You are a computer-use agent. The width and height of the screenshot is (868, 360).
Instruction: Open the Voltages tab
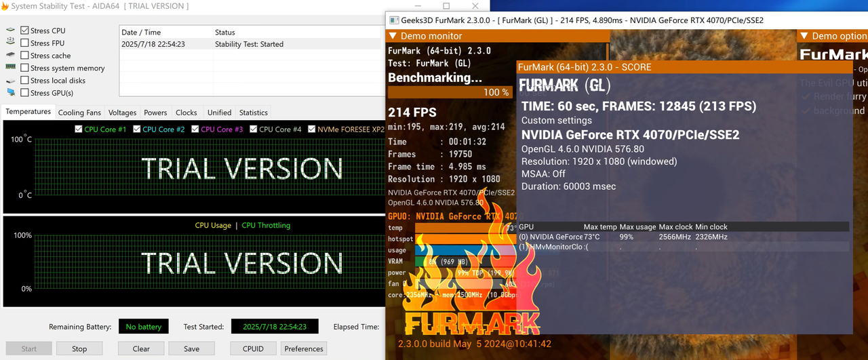tap(122, 113)
